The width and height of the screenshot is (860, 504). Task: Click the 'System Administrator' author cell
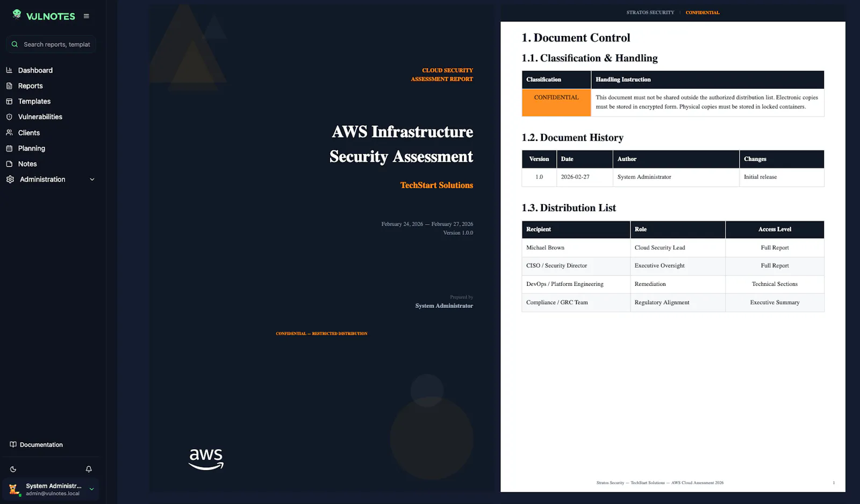pyautogui.click(x=676, y=177)
